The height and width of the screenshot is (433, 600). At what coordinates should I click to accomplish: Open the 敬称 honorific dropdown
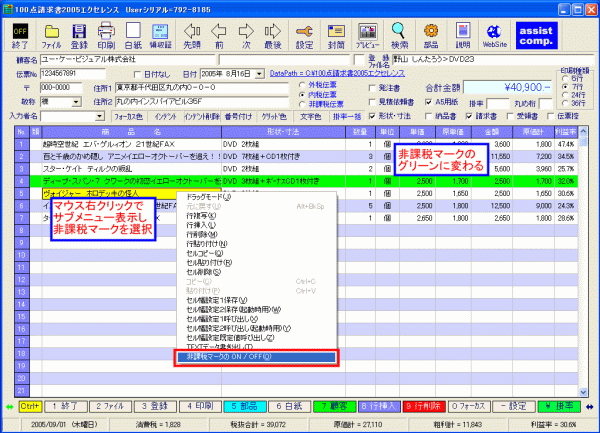point(76,102)
